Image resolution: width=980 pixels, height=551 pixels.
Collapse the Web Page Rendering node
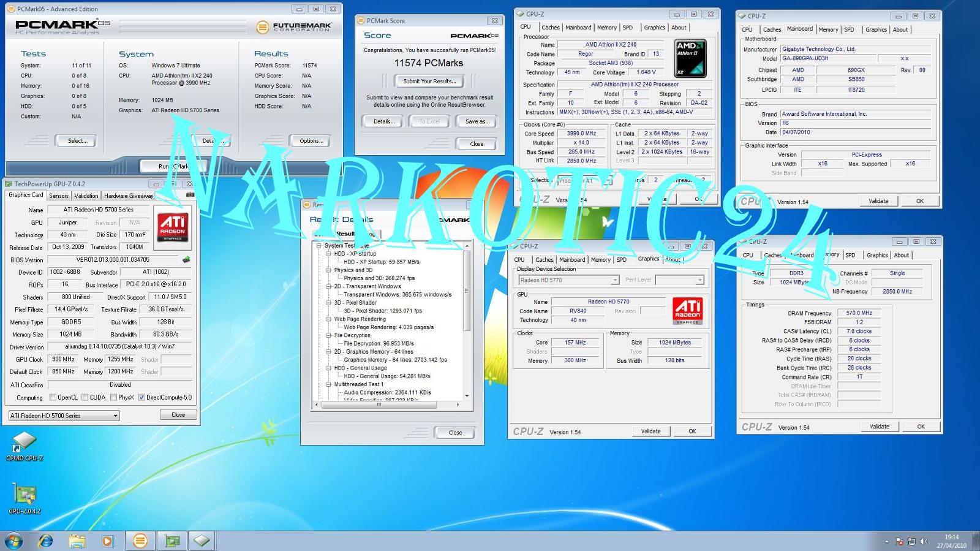coord(328,319)
